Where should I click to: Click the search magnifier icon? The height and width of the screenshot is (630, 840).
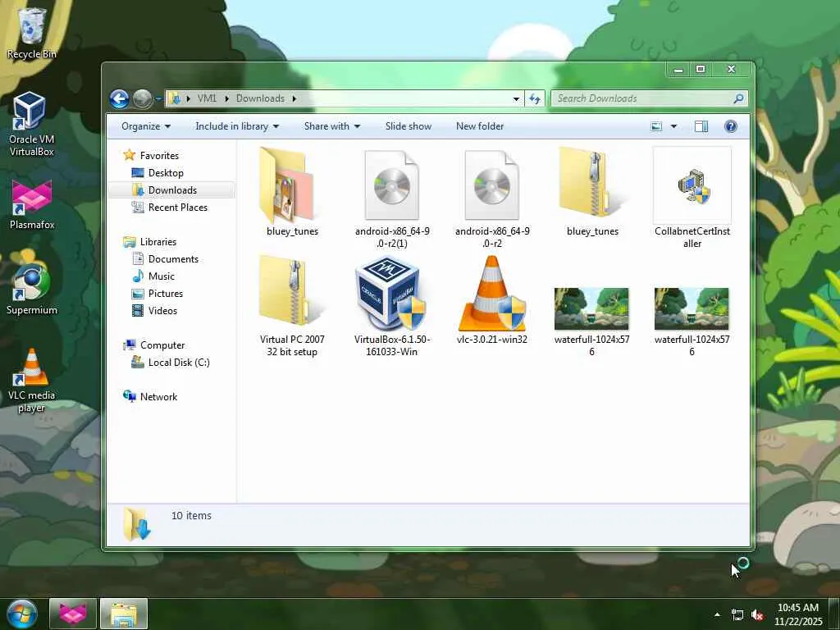[x=738, y=98]
